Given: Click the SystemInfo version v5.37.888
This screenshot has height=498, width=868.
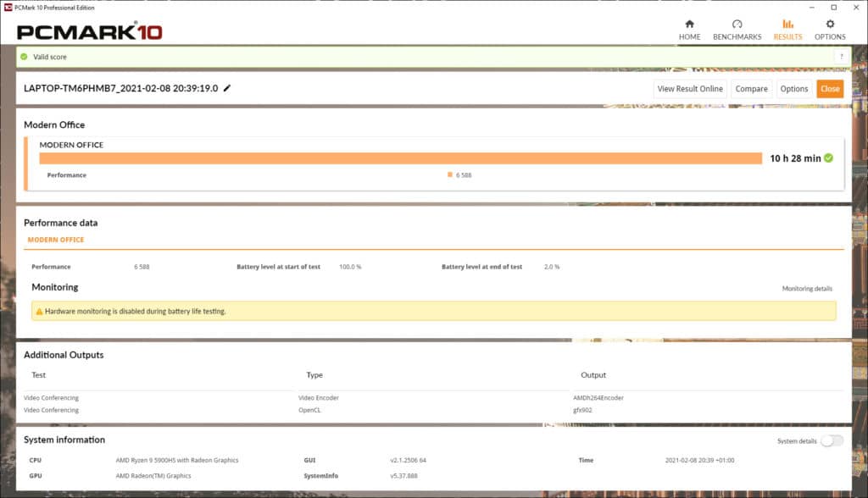Looking at the screenshot, I should click(403, 475).
